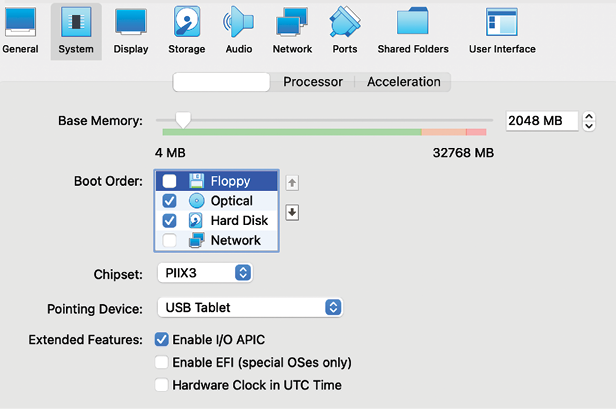
Task: Open the Storage settings section
Action: point(187,31)
